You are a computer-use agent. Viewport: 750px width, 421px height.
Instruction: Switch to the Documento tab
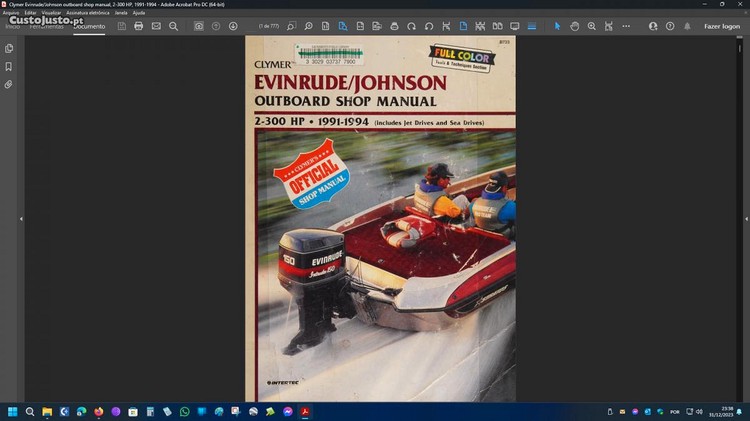tap(89, 26)
